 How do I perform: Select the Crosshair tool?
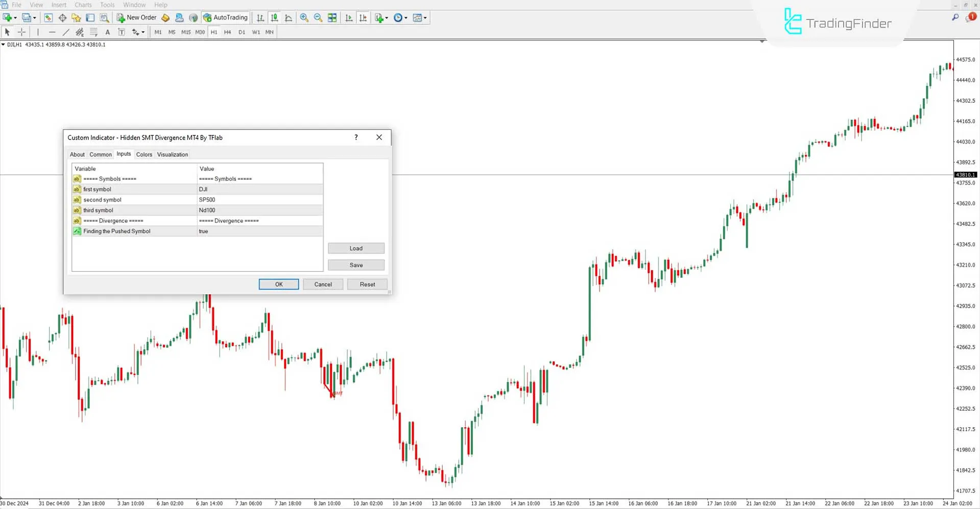coord(21,32)
